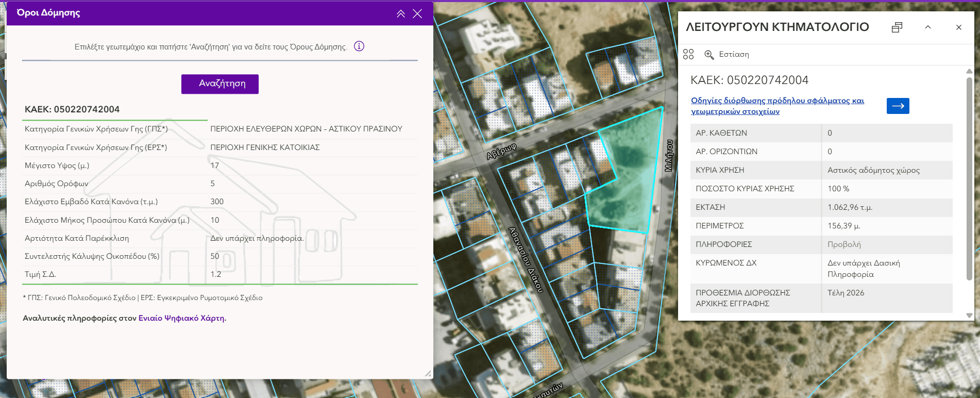Collapse the ΛΕΙΤΟΥΡΓΟΥΝ ΚΤΗΜΑΤΟΛΟΓΙΟ popup
980x398 pixels.
(x=928, y=27)
